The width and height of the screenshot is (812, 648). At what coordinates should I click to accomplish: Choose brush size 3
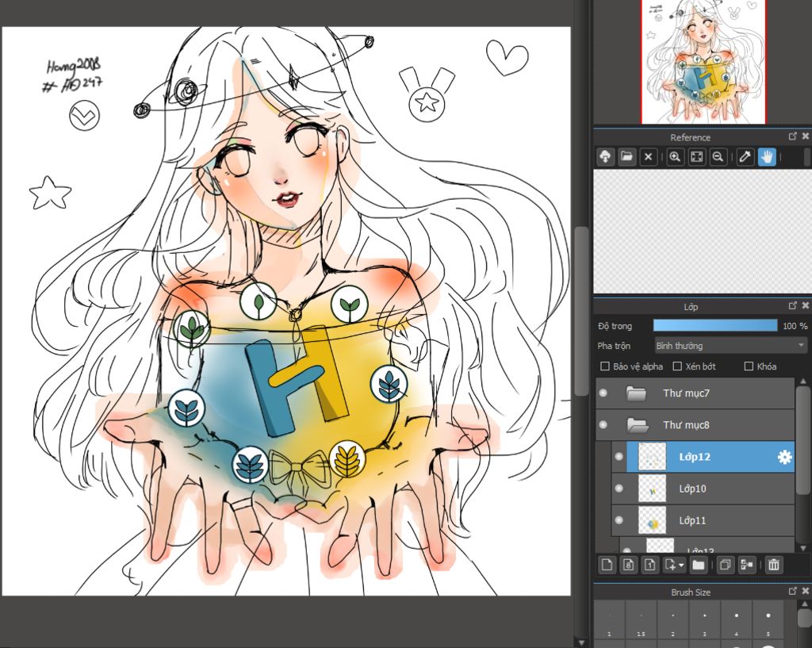tap(704, 620)
